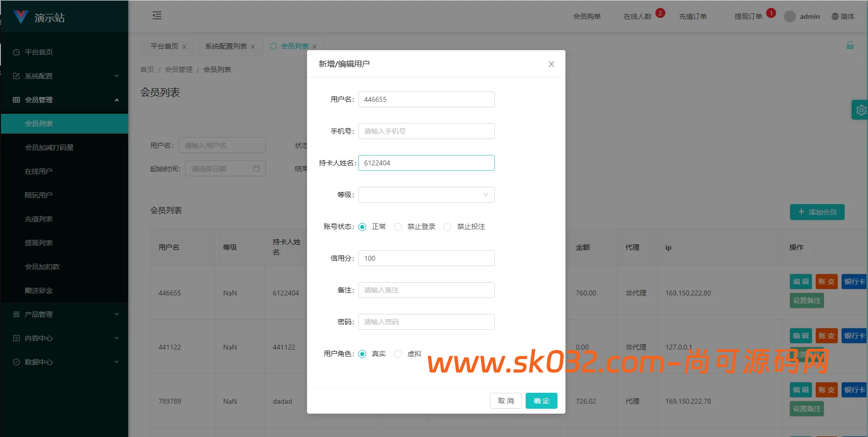868x437 pixels.
Task: Close the 会员列表 tab via its X
Action: point(315,47)
